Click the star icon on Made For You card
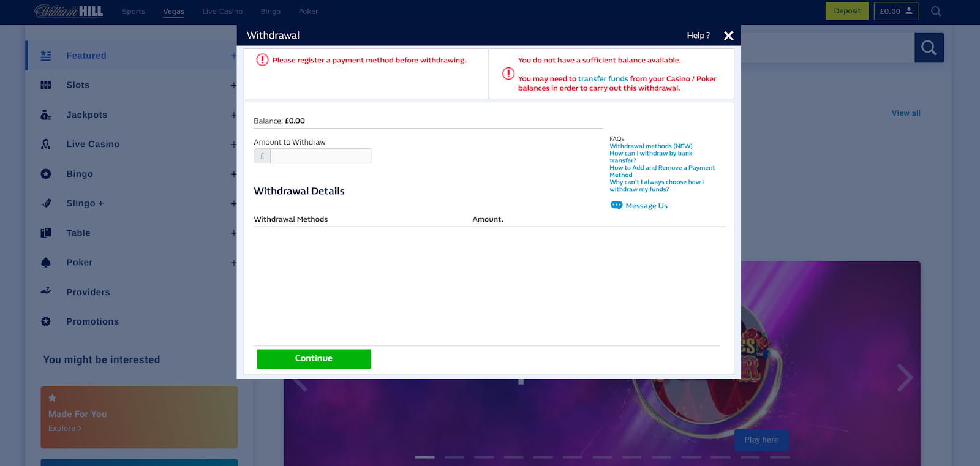 [52, 398]
